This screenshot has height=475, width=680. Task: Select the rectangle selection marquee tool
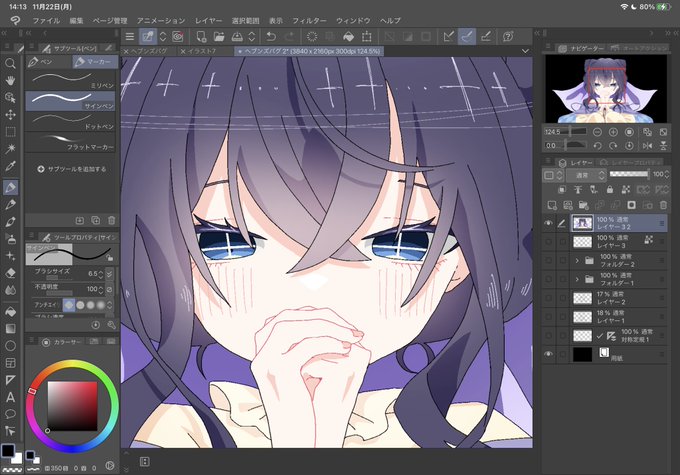pyautogui.click(x=10, y=131)
